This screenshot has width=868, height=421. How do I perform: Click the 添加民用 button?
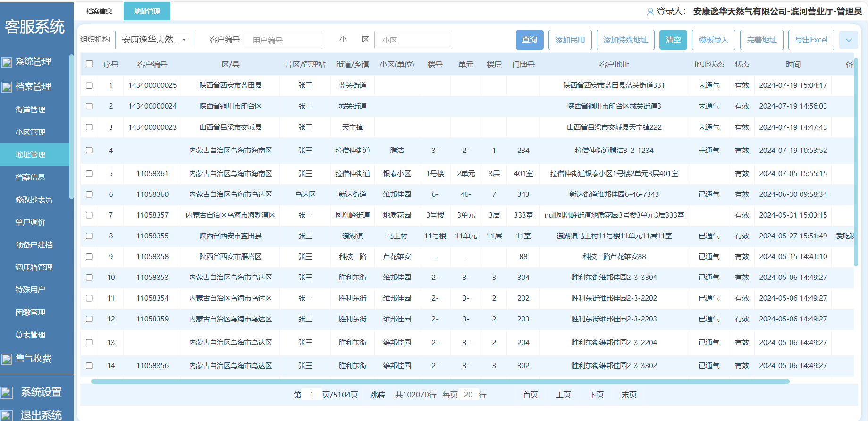point(570,40)
